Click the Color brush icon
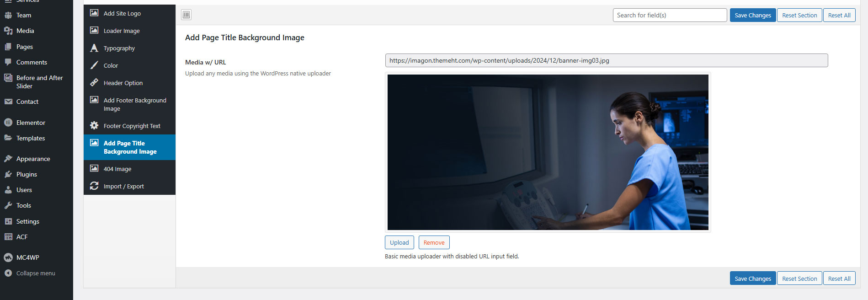 click(94, 65)
